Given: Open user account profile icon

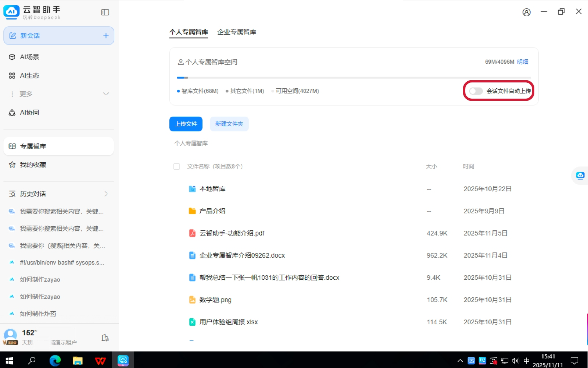Looking at the screenshot, I should tap(526, 13).
